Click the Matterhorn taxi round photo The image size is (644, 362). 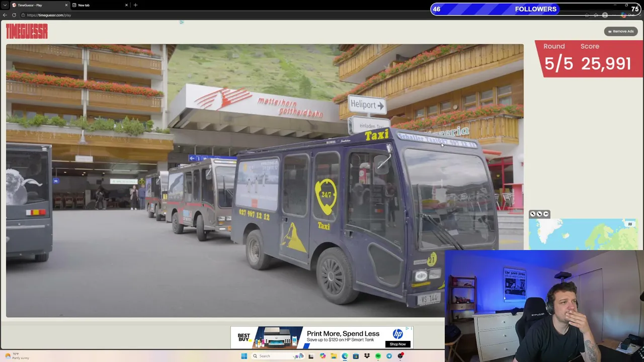tap(265, 180)
